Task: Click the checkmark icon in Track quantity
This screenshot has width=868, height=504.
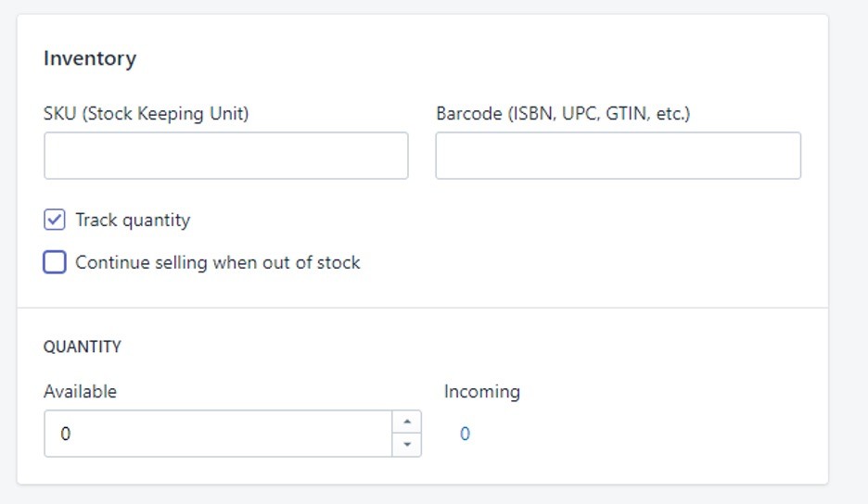Action: [54, 220]
